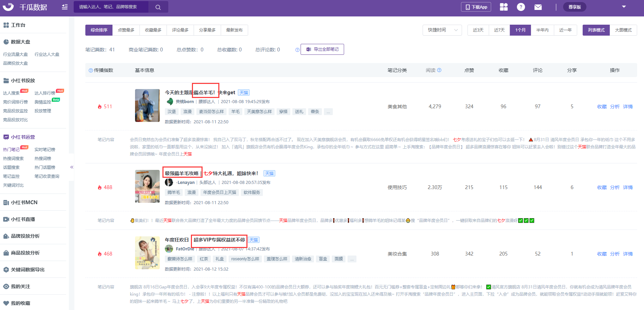Click the 品牌投放分析 icon in sidebar
Image resolution: width=644 pixels, height=310 pixels.
(x=6, y=236)
